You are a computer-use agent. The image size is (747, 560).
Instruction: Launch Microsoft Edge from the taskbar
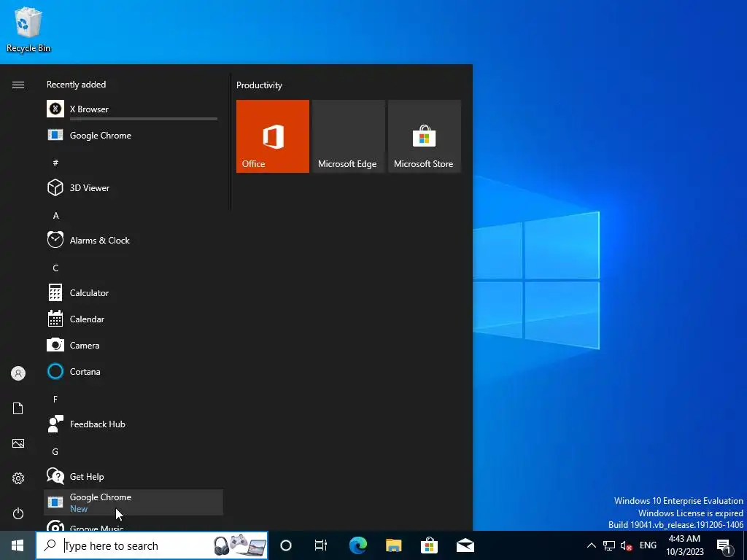coord(357,545)
